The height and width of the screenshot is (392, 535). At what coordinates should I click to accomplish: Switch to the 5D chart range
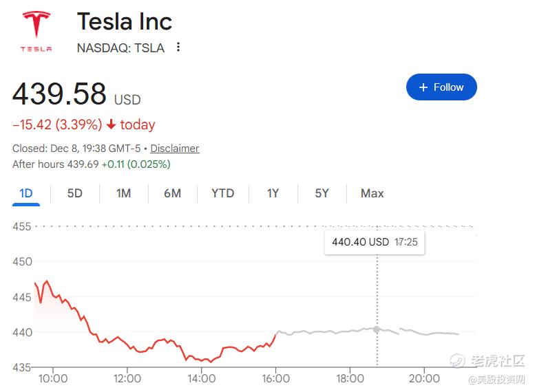(74, 193)
